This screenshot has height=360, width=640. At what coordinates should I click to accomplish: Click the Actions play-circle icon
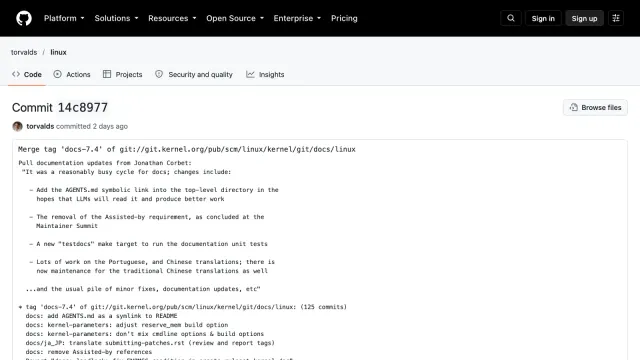click(58, 74)
